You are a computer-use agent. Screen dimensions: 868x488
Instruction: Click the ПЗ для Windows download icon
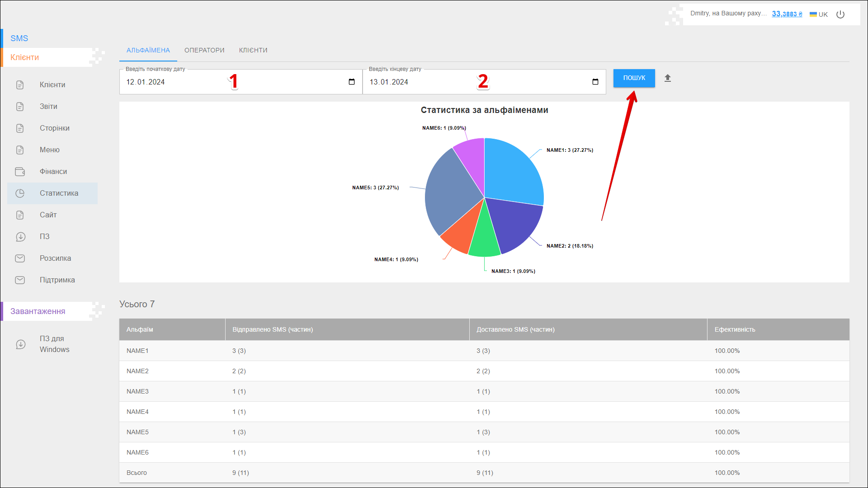point(21,344)
